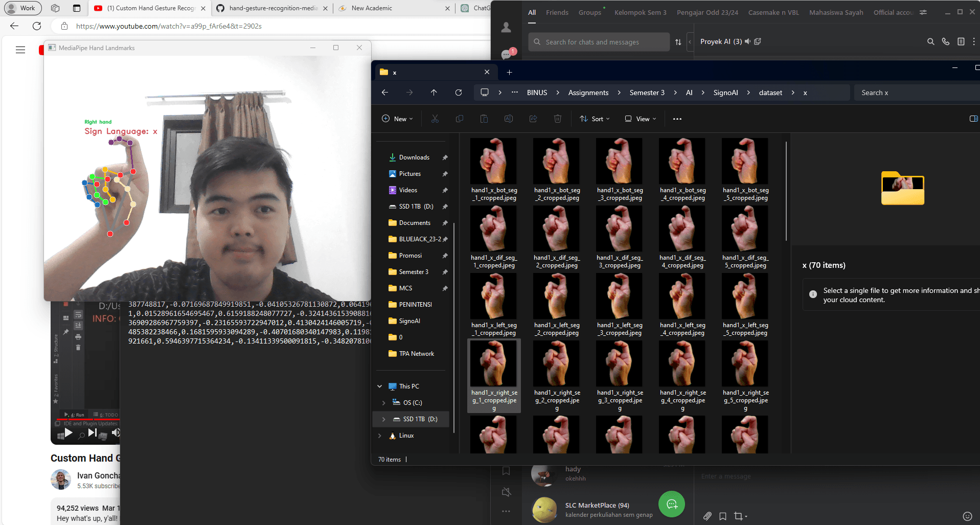Toggle the Explorer details pane button
980x525 pixels.
pyautogui.click(x=973, y=119)
